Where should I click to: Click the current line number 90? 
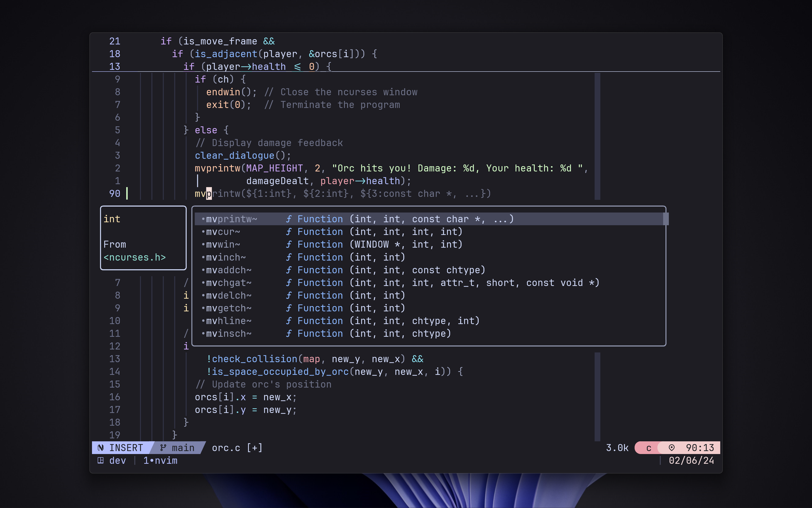[x=115, y=193]
